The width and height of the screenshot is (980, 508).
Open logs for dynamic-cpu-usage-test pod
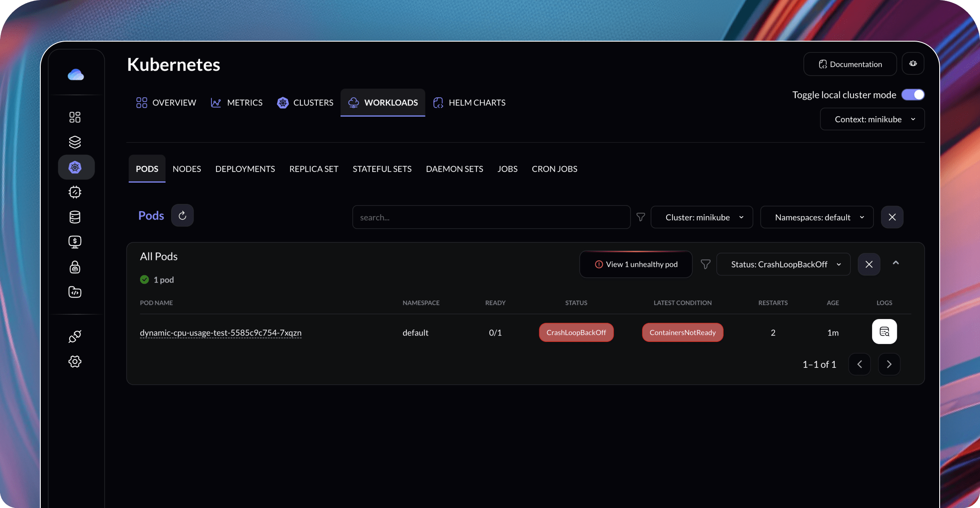(884, 331)
